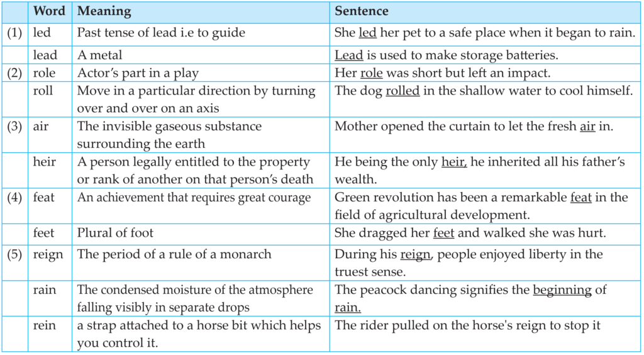Click the underlined word 'heir,' in sentence
This screenshot has width=644, height=355.
[x=454, y=162]
